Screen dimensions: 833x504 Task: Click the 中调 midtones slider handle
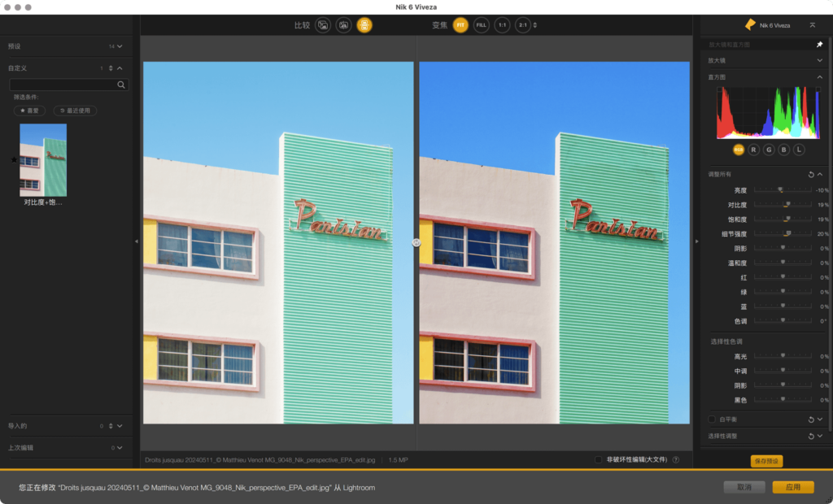(783, 370)
